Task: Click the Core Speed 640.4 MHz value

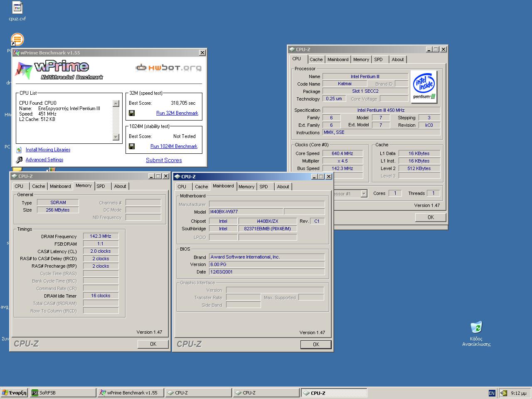Action: [x=342, y=153]
